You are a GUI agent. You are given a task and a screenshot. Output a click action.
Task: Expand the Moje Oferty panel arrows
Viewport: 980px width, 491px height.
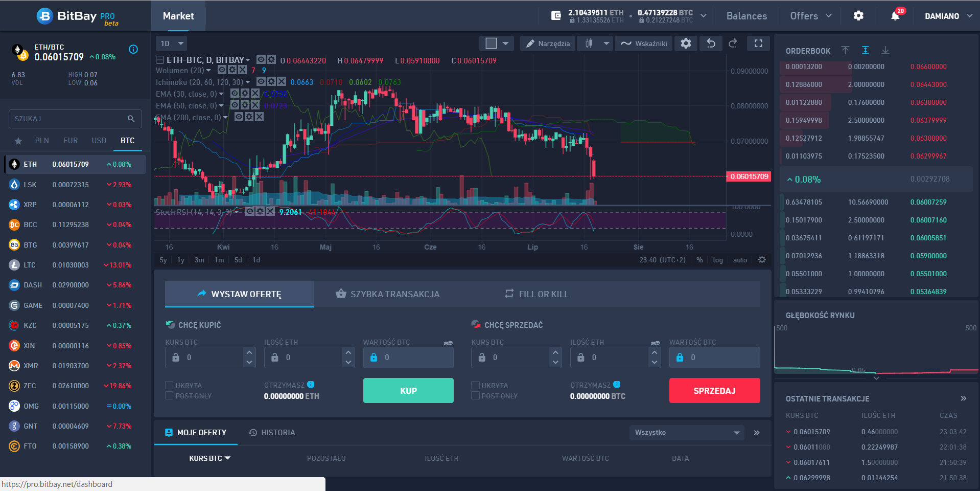(x=756, y=433)
